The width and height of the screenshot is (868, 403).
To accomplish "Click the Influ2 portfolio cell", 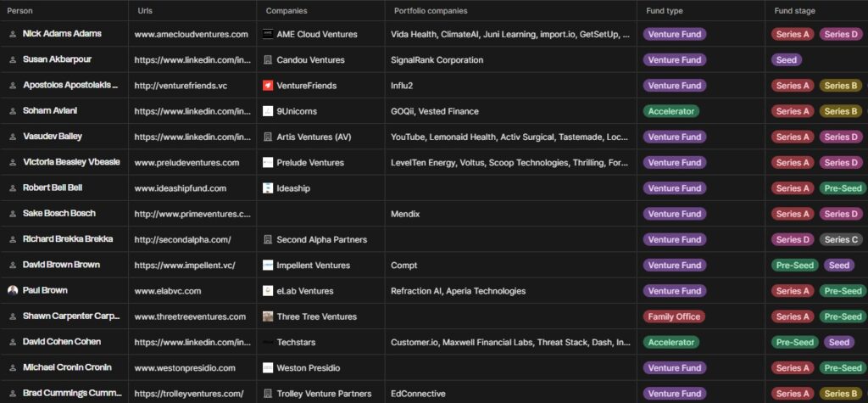I will [x=511, y=86].
